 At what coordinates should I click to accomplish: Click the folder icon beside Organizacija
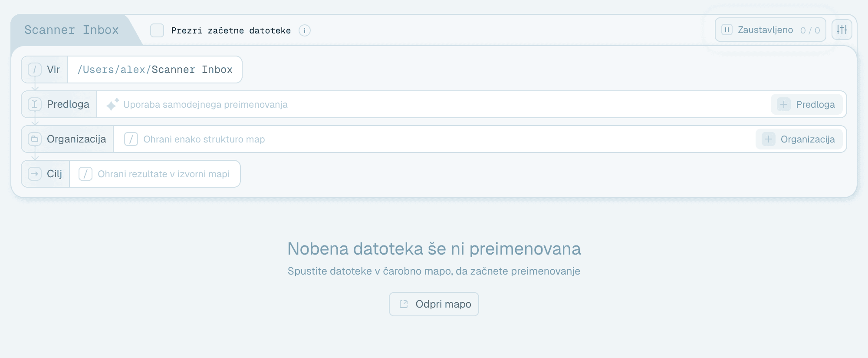[35, 139]
